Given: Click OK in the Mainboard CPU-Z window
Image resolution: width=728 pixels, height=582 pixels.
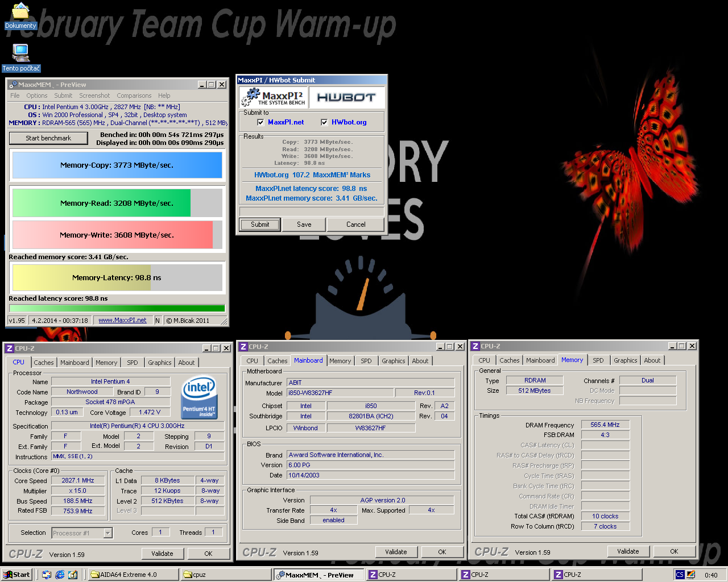Looking at the screenshot, I should click(x=442, y=552).
